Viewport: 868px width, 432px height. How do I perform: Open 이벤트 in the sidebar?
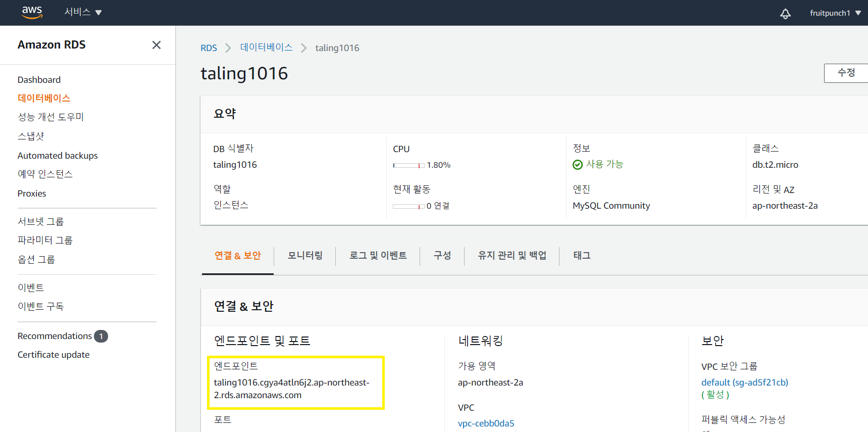coord(31,287)
